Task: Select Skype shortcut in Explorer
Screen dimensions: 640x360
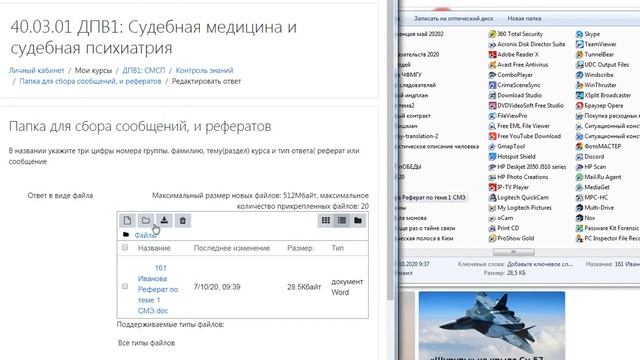Action: click(x=588, y=34)
